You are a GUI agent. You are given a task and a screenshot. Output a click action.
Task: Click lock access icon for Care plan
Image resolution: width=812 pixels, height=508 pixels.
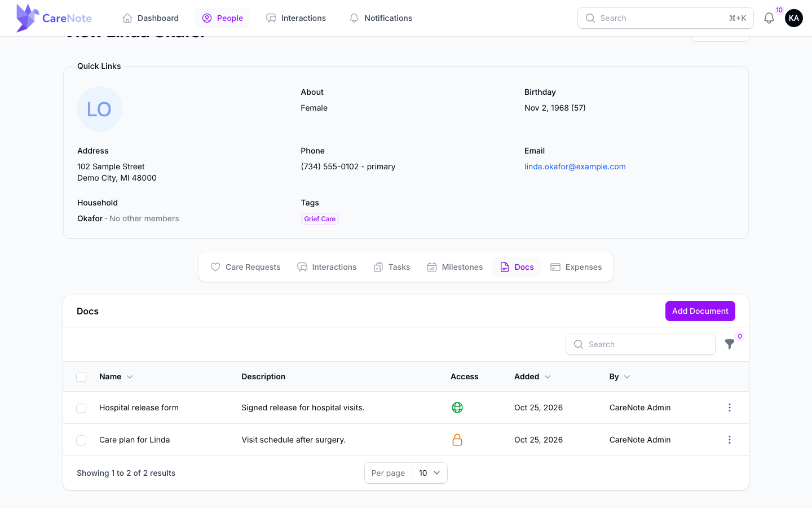pos(457,440)
